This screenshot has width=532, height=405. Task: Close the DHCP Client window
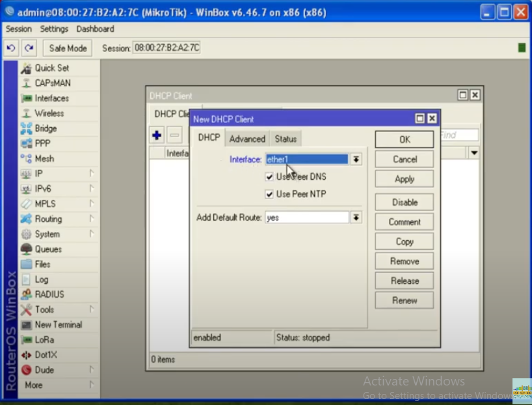click(x=475, y=95)
